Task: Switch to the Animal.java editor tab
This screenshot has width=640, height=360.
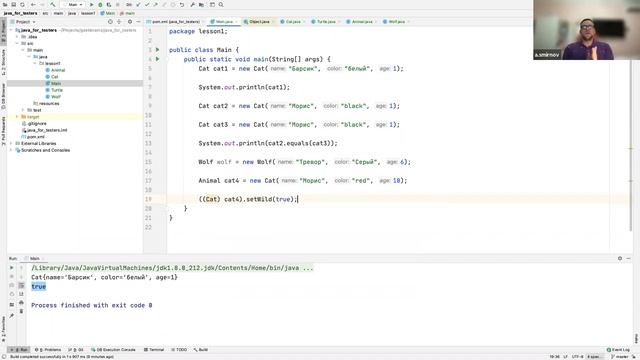Action: 362,22
